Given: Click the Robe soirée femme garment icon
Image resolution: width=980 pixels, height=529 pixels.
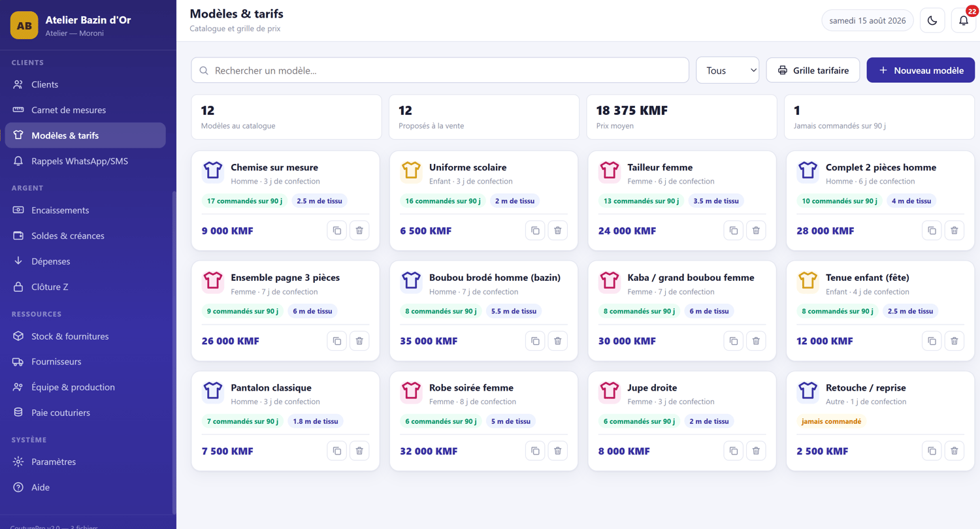Looking at the screenshot, I should click(411, 391).
